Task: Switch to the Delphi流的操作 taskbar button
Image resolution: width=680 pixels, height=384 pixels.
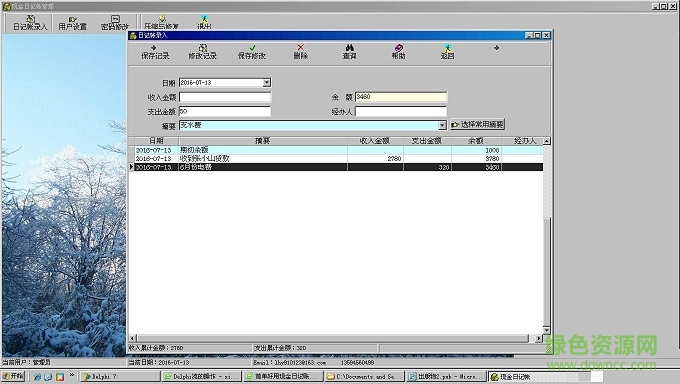Action: pos(202,377)
